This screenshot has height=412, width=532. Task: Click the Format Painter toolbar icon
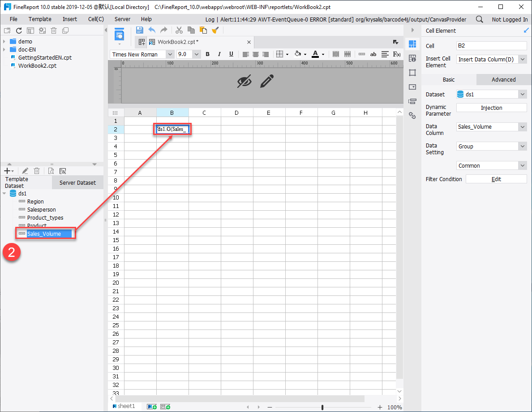[x=215, y=30]
